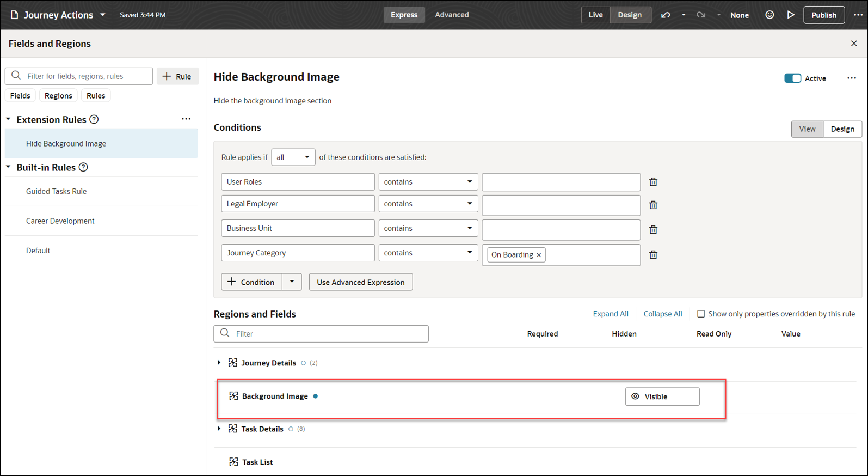Open Extension Rules more options menu
868x476 pixels.
click(186, 119)
